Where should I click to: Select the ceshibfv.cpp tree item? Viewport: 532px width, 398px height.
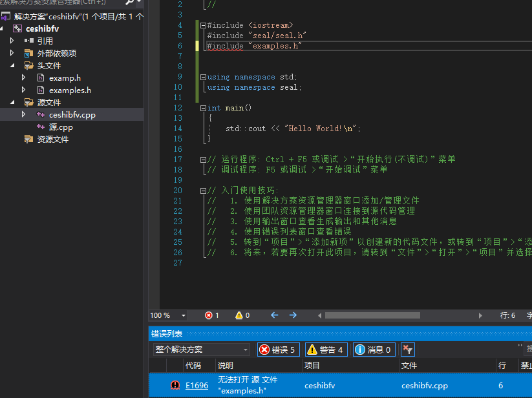click(72, 115)
